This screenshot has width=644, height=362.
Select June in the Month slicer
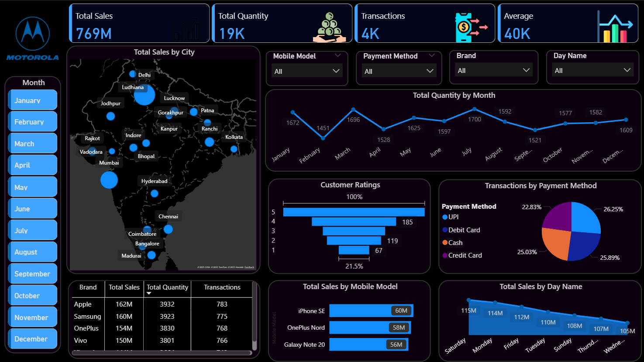click(x=33, y=209)
